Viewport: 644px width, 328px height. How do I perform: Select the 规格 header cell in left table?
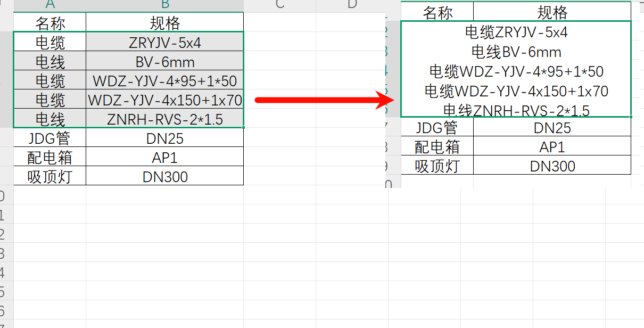click(165, 23)
